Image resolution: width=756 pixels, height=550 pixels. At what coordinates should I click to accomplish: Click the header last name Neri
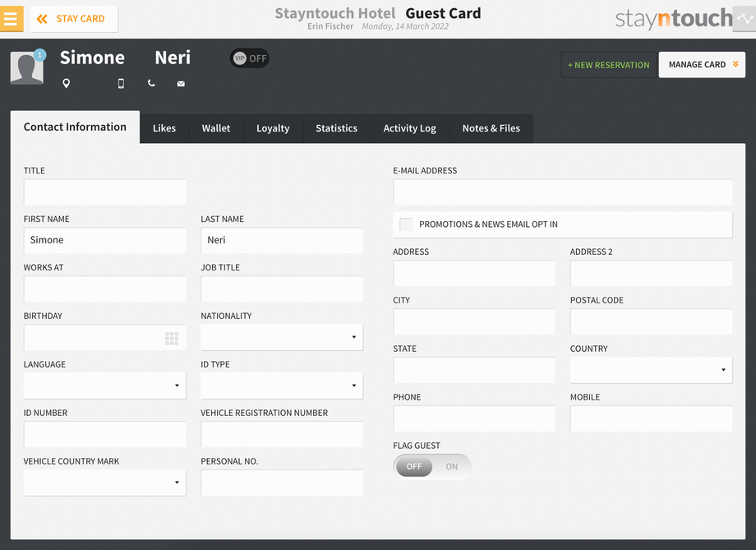pos(173,58)
